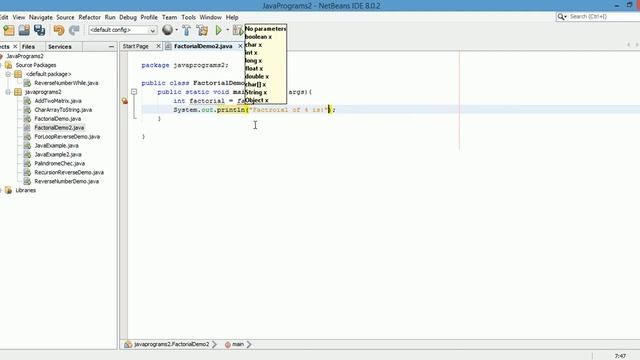Open the Window menu

(x=211, y=18)
